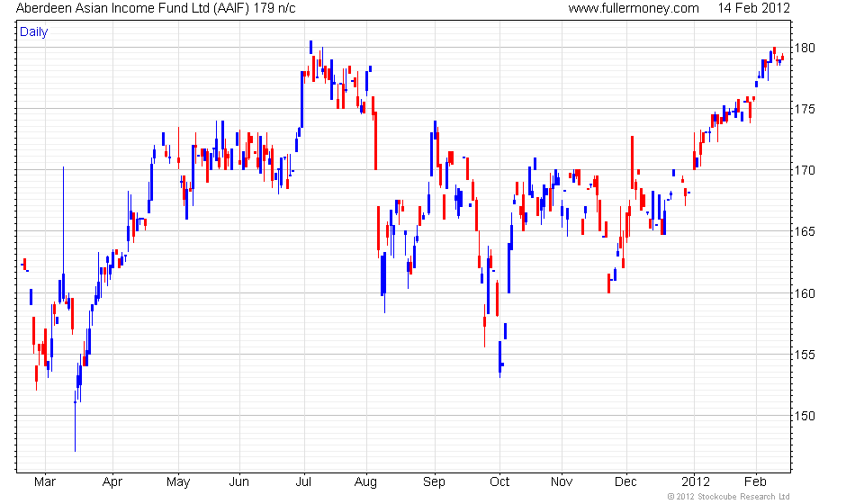This screenshot has width=864, height=504.
Task: Click the Aug month label
Action: (x=366, y=482)
